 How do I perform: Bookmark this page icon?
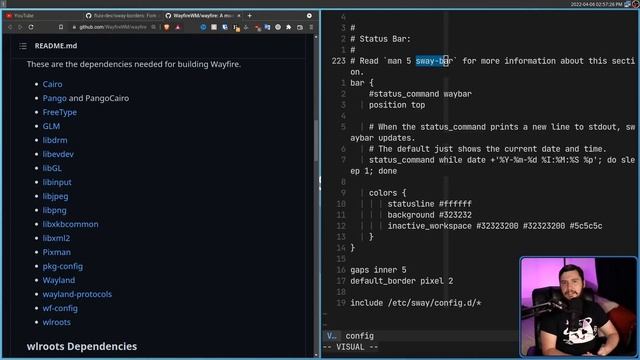click(61, 27)
